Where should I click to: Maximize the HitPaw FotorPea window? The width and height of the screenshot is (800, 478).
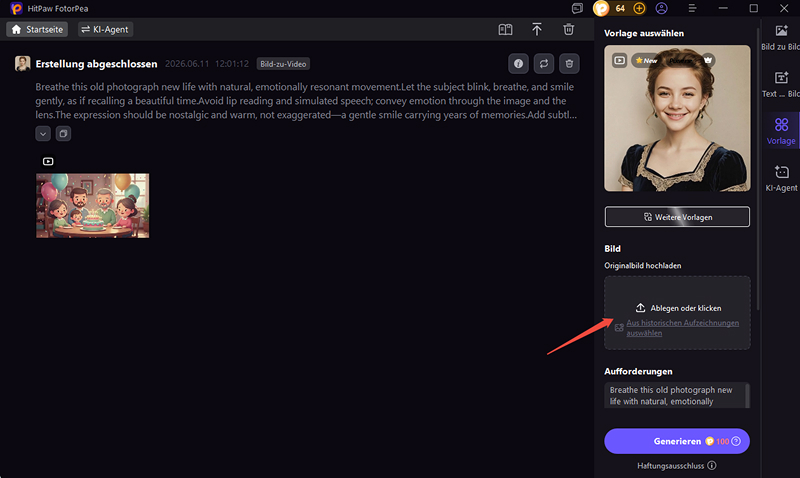click(x=754, y=8)
